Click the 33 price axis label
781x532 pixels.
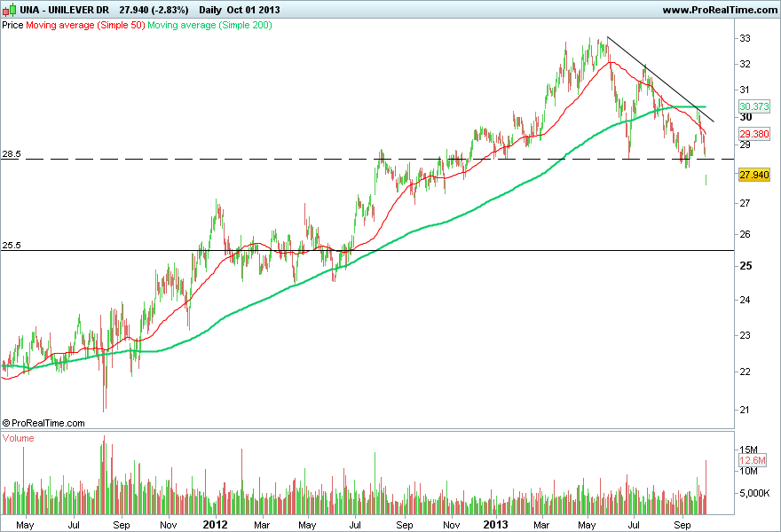(x=745, y=38)
